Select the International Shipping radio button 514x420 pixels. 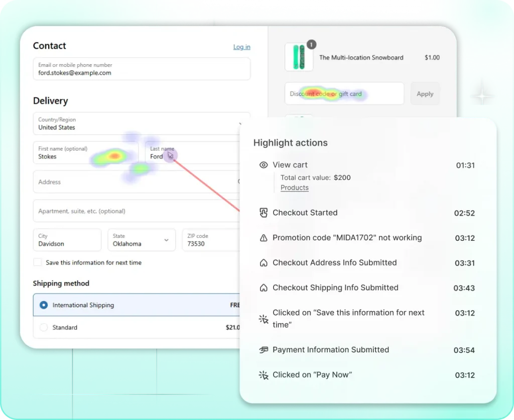point(44,305)
